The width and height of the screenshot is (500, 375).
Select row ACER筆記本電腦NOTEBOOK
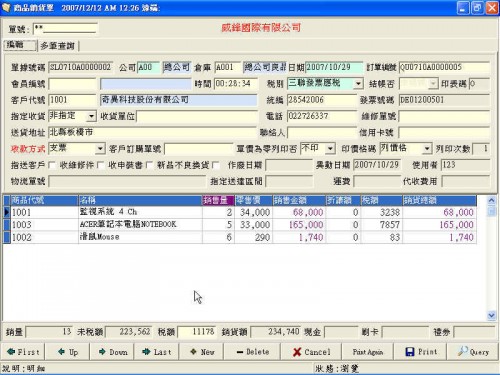click(x=239, y=225)
